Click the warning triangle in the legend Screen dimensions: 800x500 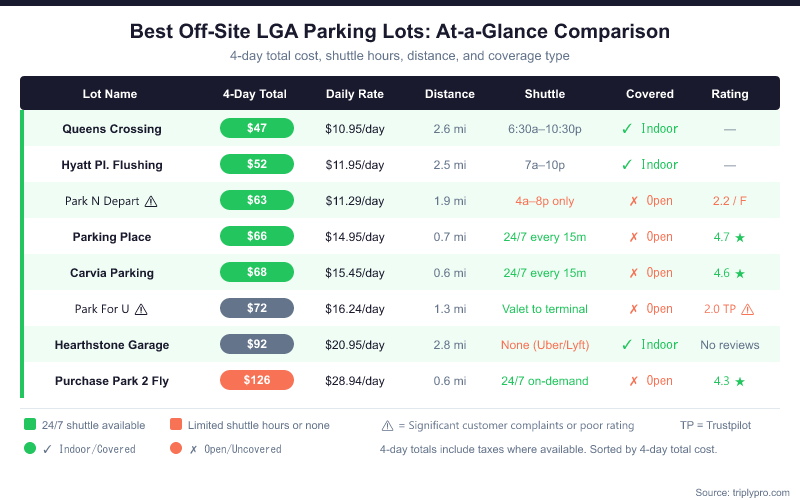387,425
